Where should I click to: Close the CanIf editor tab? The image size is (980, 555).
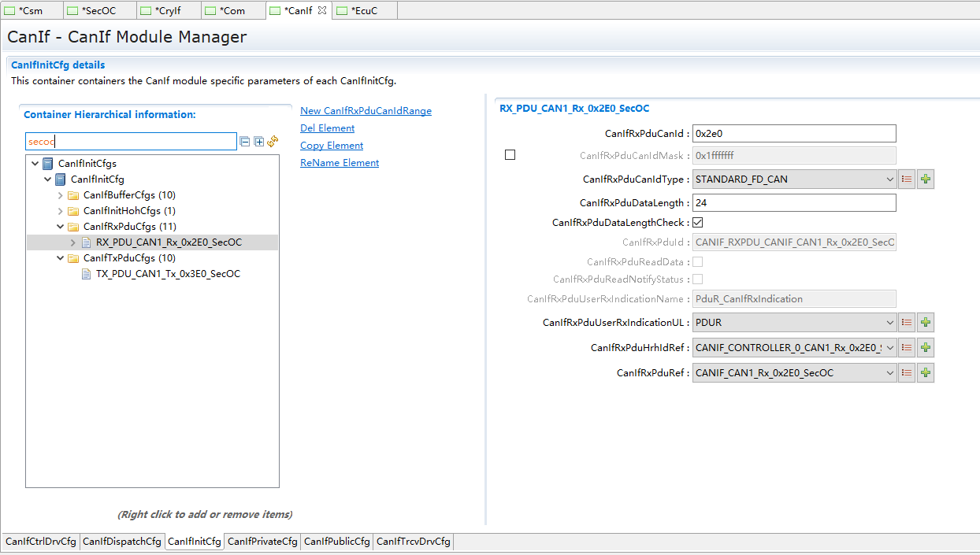(x=321, y=10)
